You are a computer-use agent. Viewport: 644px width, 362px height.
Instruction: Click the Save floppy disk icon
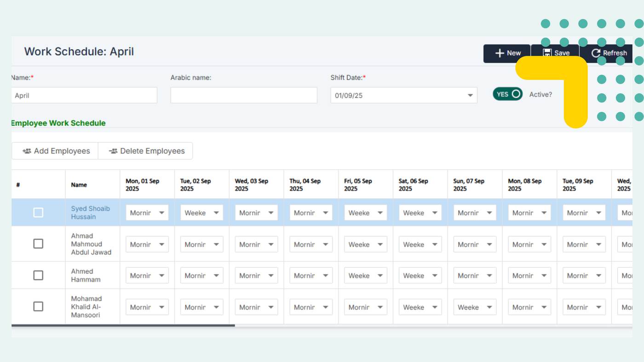tap(547, 53)
